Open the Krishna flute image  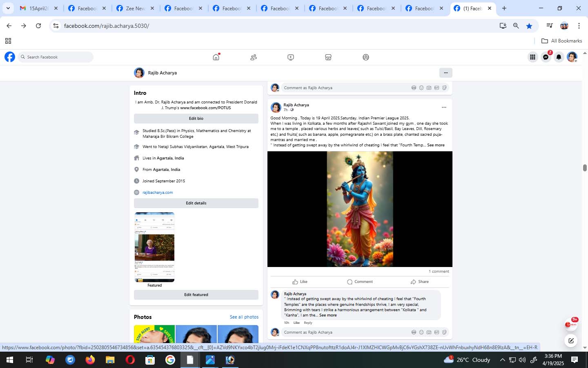click(x=360, y=209)
